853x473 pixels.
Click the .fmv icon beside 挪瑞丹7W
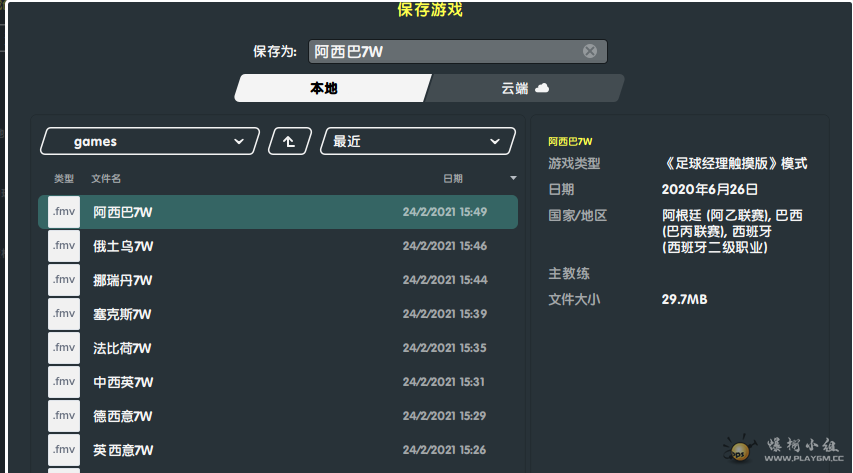(64, 280)
